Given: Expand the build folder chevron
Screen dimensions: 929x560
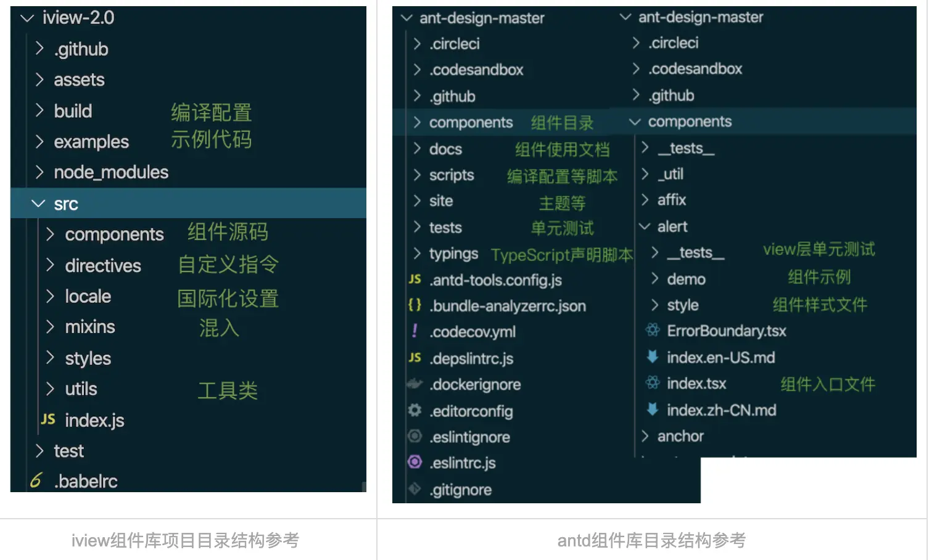Looking at the screenshot, I should tap(40, 110).
